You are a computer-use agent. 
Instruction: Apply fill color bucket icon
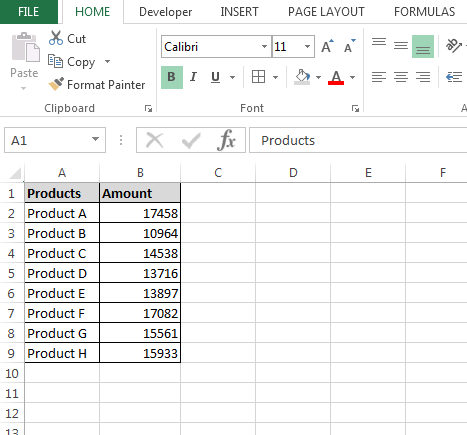(x=302, y=77)
